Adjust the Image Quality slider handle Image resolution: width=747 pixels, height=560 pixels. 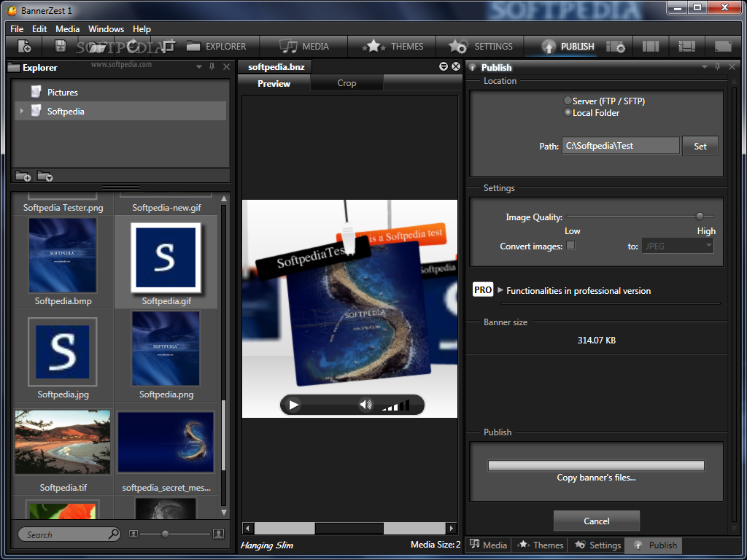pos(700,216)
